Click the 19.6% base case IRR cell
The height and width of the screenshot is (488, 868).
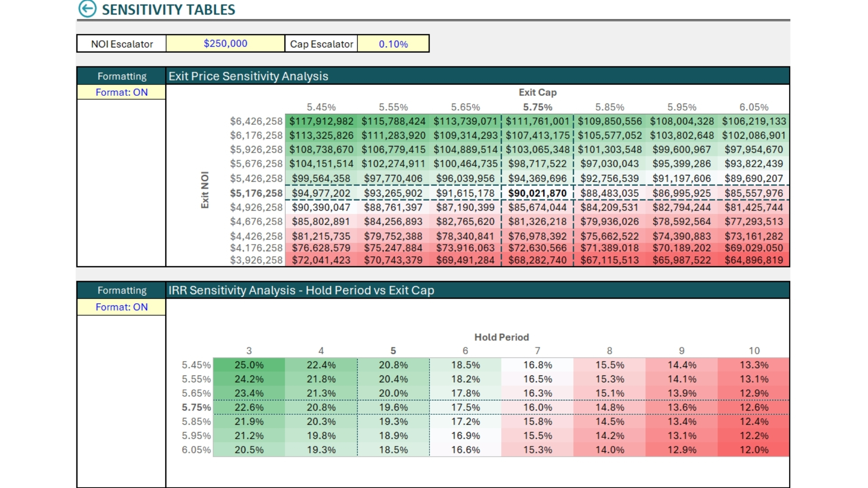click(393, 407)
